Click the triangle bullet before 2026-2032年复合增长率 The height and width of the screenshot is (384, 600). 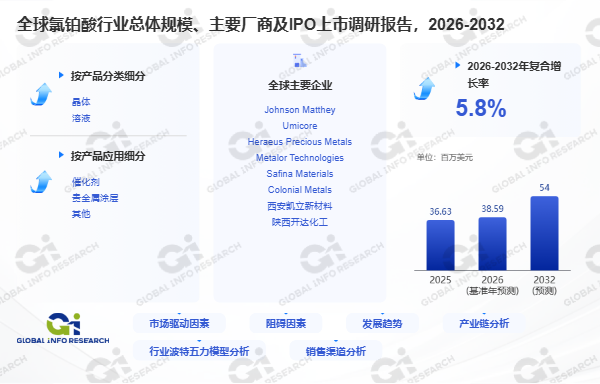(x=457, y=65)
